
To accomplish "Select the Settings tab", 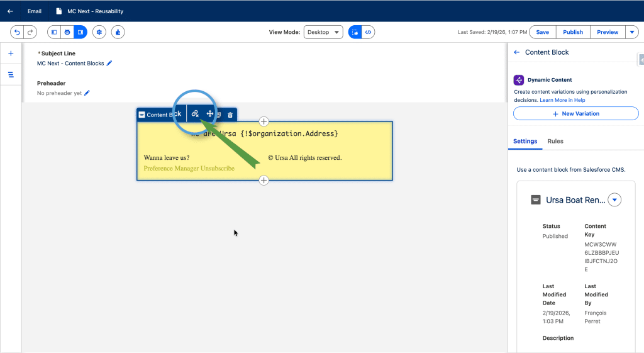I will [525, 142].
